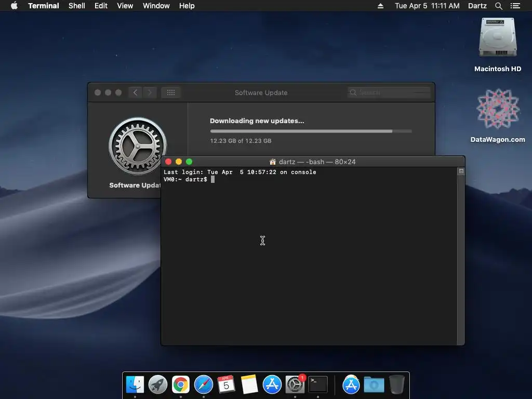This screenshot has height=399, width=532.
Task: Open the Help menu
Action: tap(187, 6)
